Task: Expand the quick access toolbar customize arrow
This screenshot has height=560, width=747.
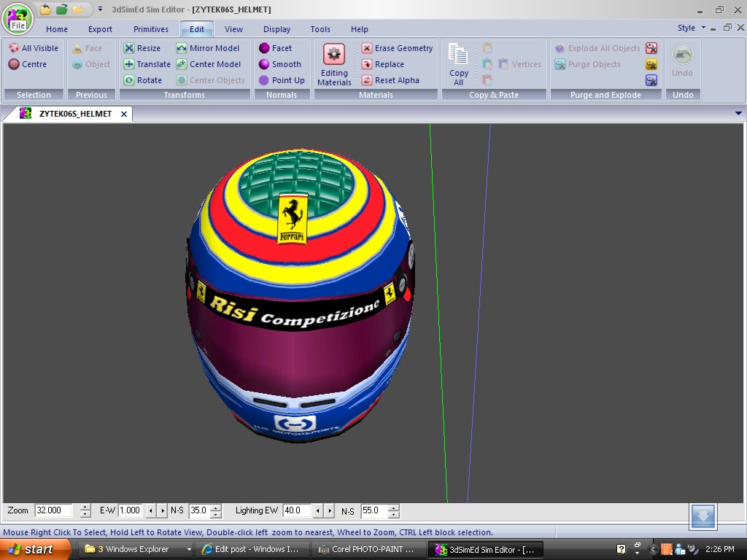Action: pyautogui.click(x=100, y=9)
